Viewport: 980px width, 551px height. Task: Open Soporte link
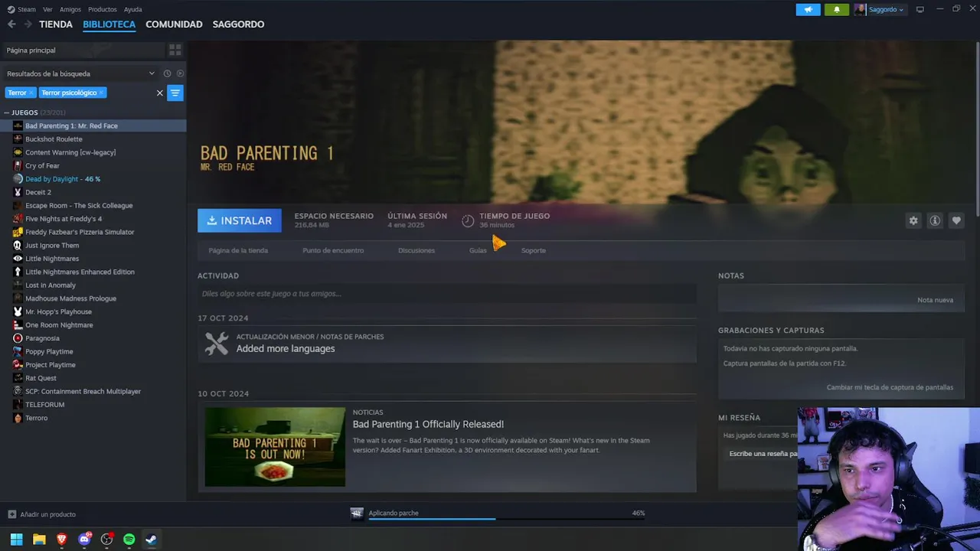click(534, 250)
